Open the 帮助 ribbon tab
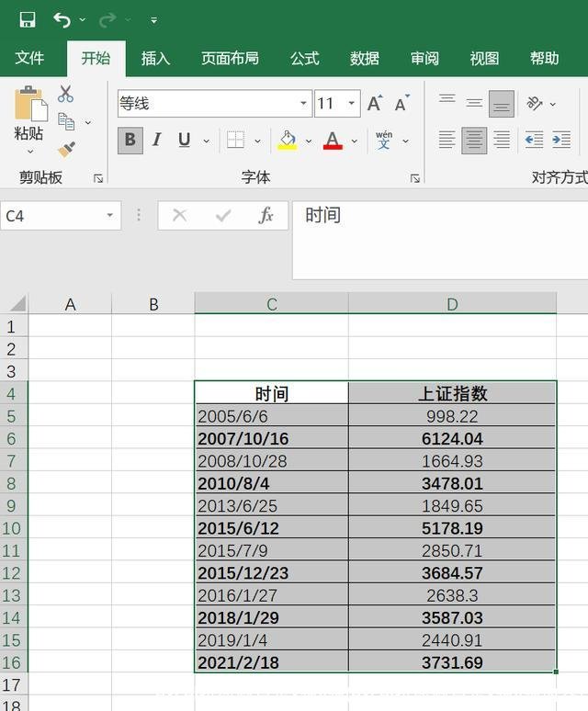The image size is (588, 711). 545,58
